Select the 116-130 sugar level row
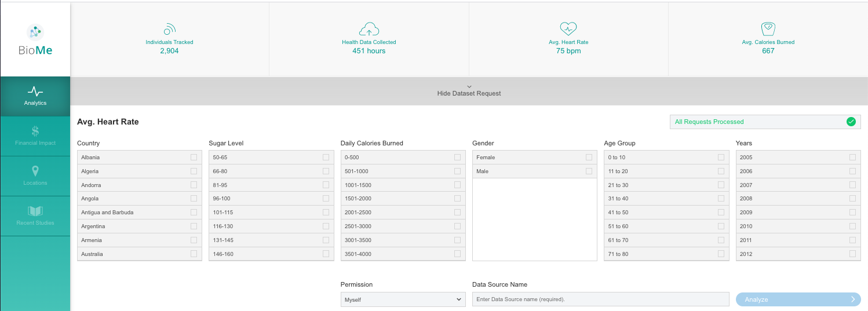Screen dimensions: 868x311 pyautogui.click(x=271, y=226)
